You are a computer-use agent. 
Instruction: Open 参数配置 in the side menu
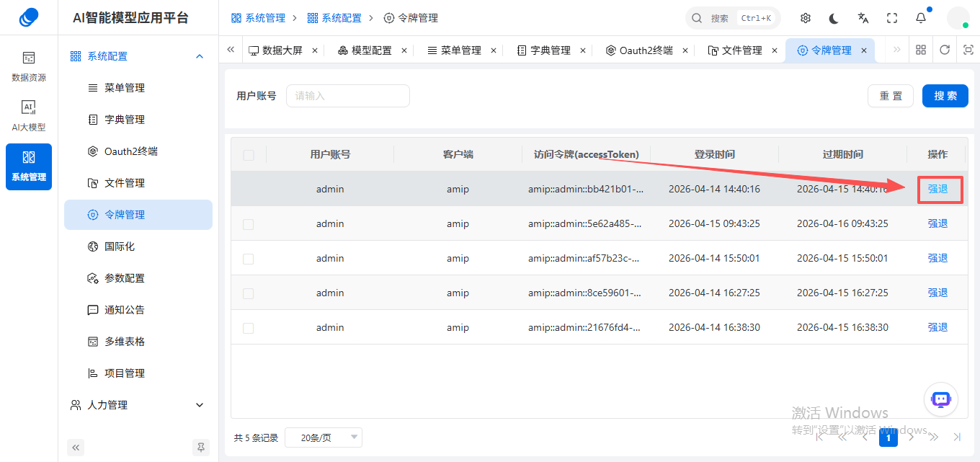pos(138,278)
